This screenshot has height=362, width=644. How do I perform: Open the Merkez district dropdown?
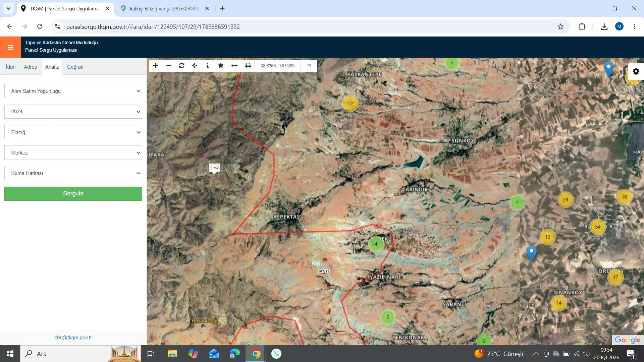pos(73,153)
